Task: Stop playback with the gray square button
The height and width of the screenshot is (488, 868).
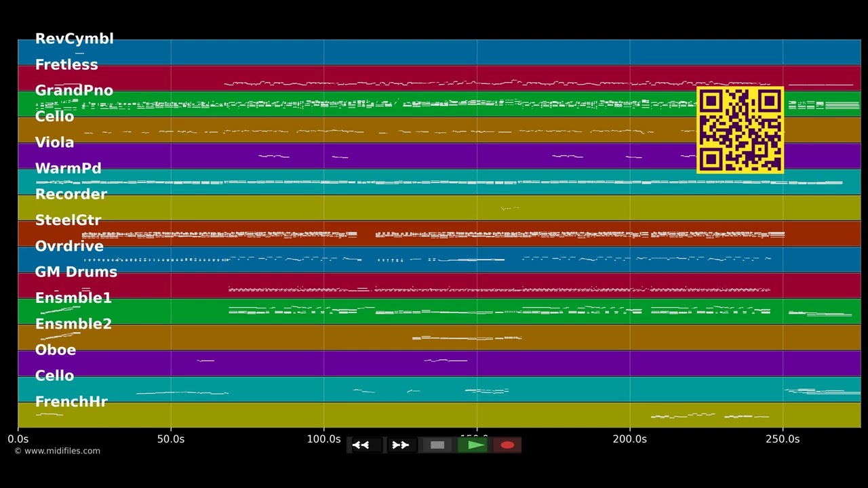Action: (x=437, y=445)
